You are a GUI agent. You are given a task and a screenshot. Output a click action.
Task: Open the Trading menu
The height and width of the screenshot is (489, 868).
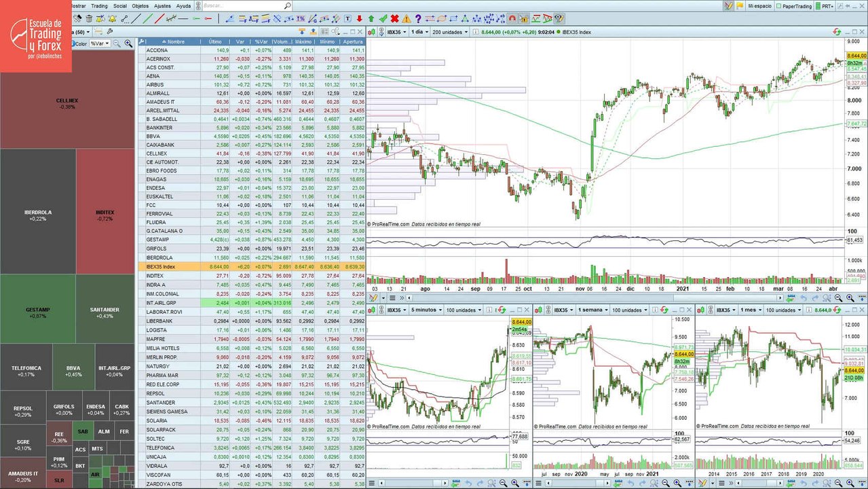tap(99, 5)
